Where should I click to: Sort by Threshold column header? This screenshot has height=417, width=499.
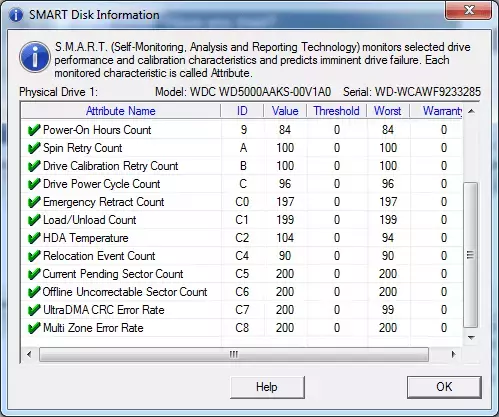[336, 111]
